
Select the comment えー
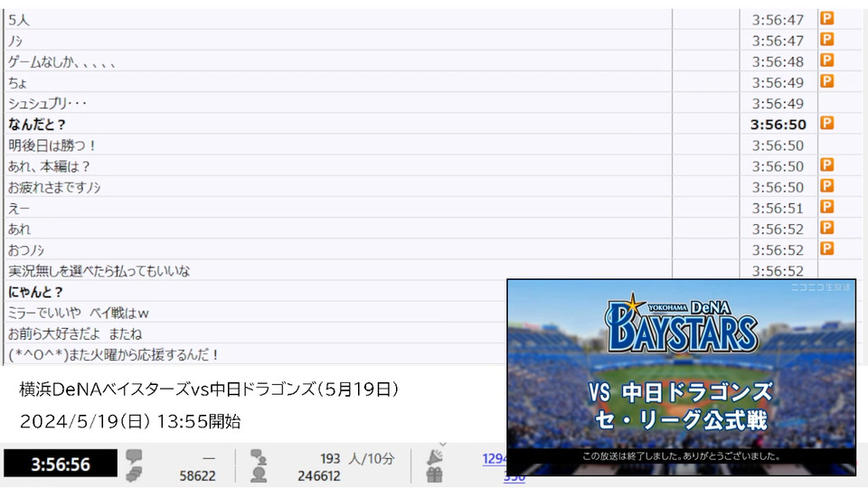point(18,209)
